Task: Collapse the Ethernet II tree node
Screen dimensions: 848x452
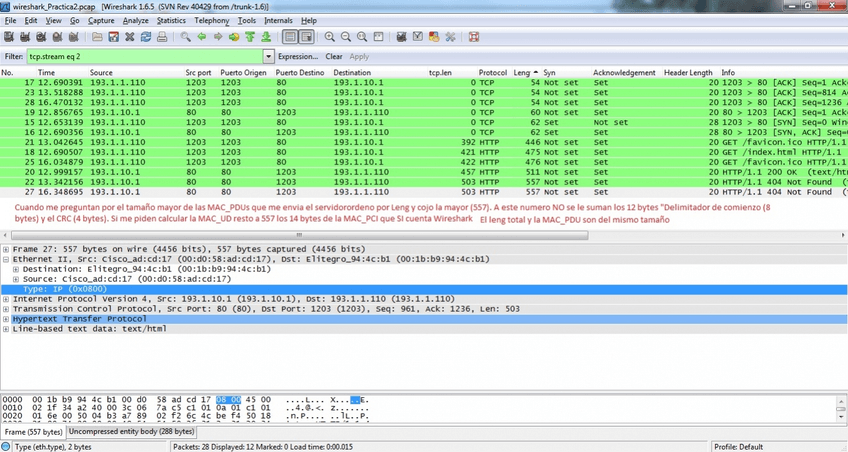Action: tap(7, 259)
